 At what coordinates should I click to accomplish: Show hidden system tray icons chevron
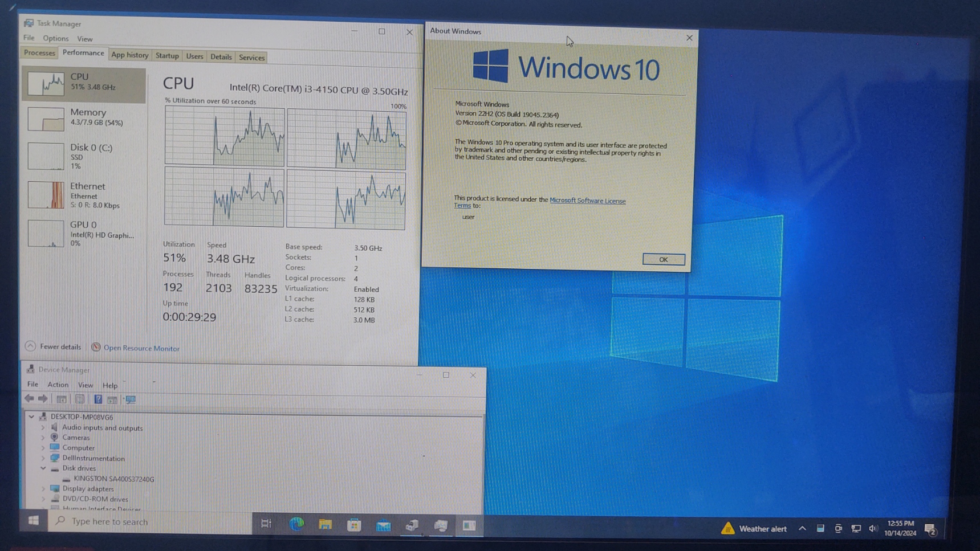802,529
